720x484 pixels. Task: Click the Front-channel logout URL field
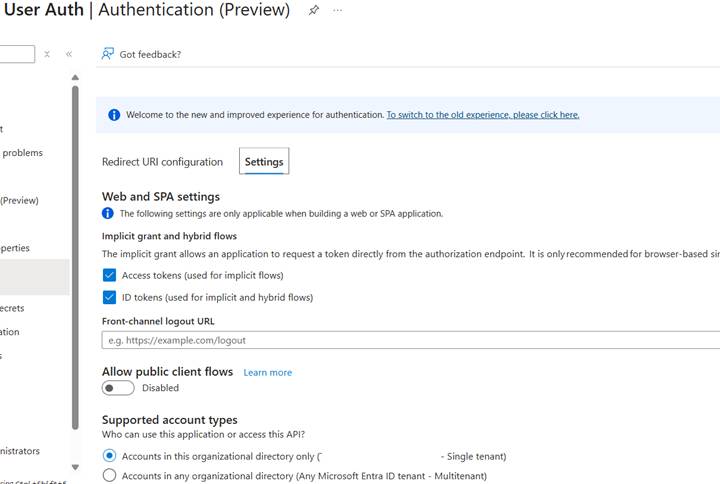[410, 340]
